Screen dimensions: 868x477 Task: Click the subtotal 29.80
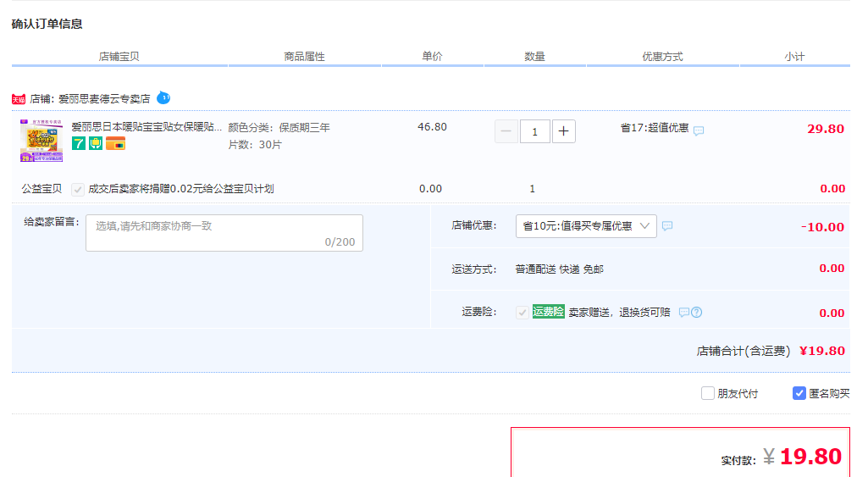pyautogui.click(x=826, y=129)
